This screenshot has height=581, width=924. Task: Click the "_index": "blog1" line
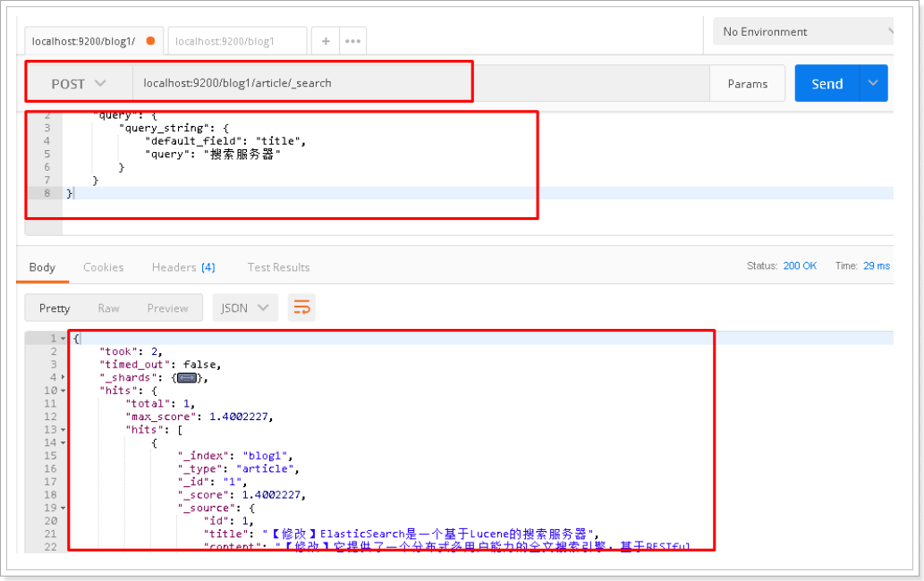tap(235, 456)
